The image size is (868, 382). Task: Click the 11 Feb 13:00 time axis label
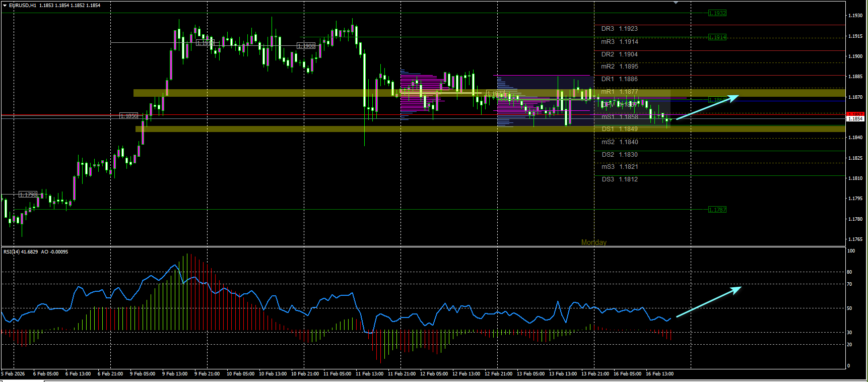tap(369, 374)
